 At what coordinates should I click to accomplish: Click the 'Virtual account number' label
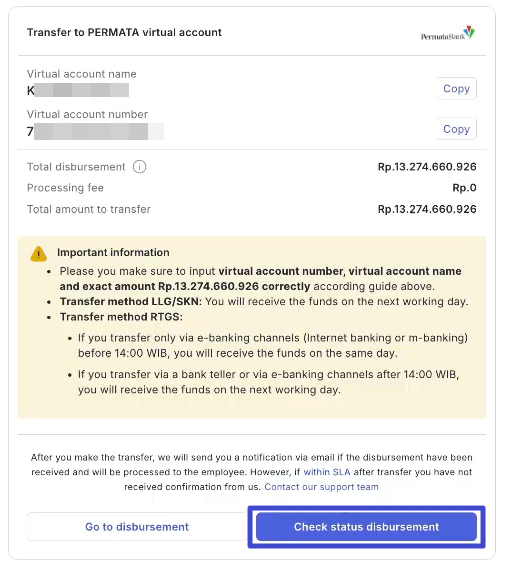point(87,114)
